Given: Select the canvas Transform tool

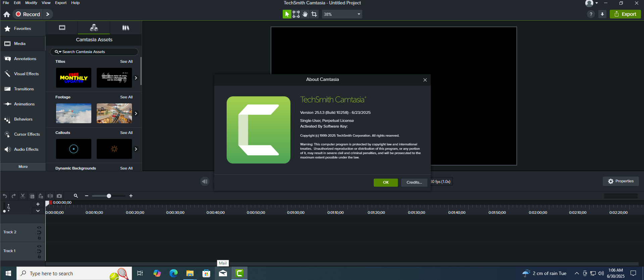Looking at the screenshot, I should pos(296,14).
